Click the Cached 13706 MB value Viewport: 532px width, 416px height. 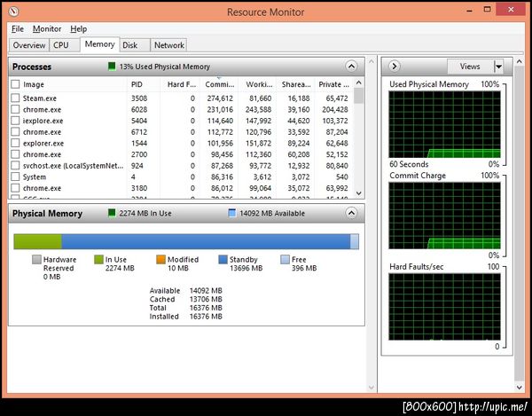(x=206, y=299)
